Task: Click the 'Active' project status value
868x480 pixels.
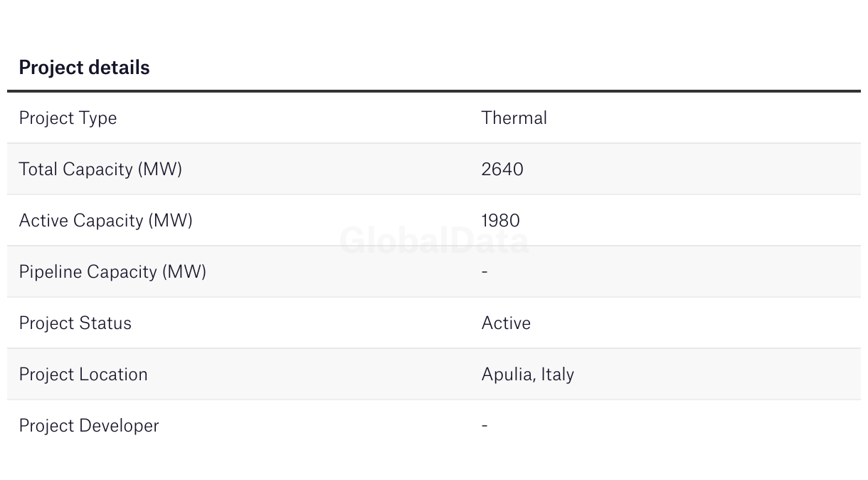Action: [506, 323]
